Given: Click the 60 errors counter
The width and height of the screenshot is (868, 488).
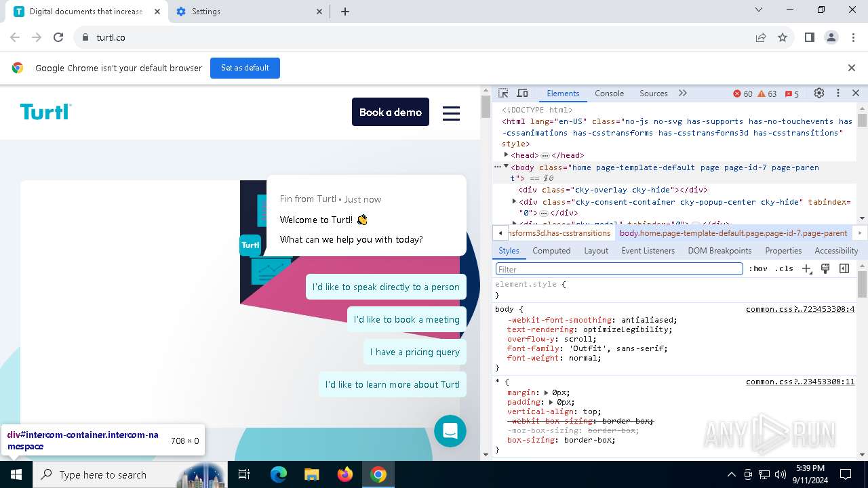Looking at the screenshot, I should 743,94.
